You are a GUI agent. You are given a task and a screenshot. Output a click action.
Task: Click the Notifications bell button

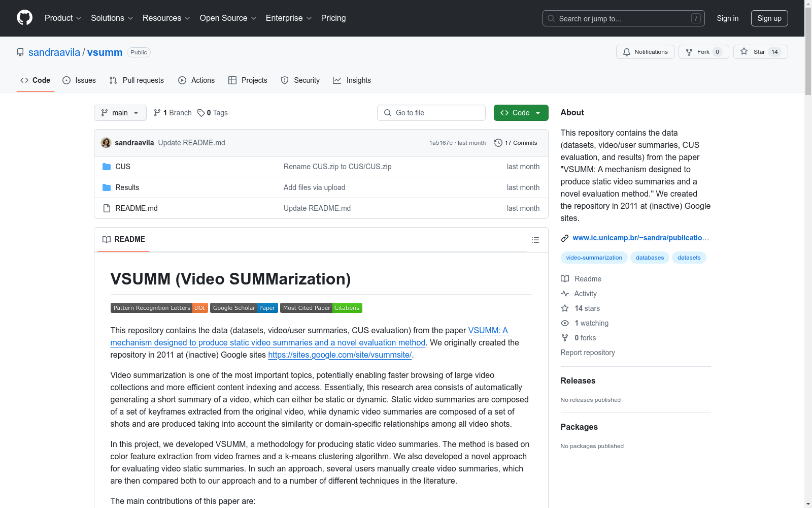click(645, 52)
